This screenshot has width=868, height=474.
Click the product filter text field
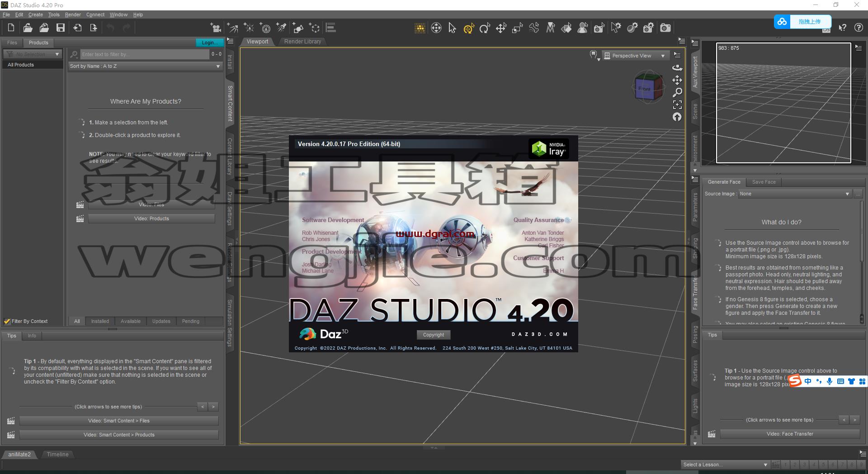[x=145, y=54]
